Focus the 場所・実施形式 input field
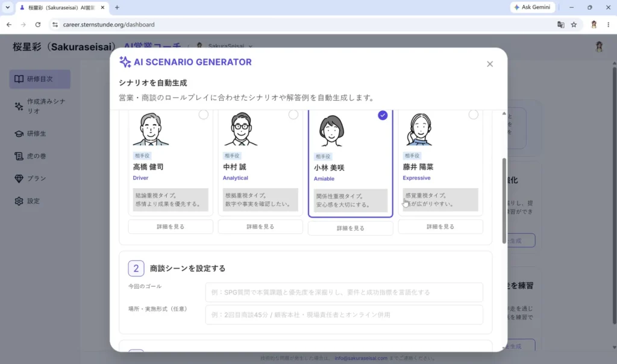This screenshot has height=364, width=617. (x=344, y=315)
